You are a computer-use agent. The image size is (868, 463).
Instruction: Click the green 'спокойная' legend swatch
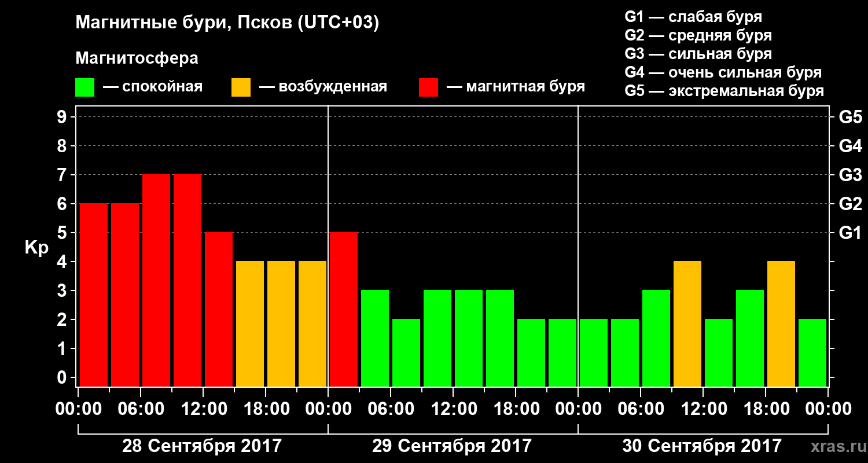84,87
